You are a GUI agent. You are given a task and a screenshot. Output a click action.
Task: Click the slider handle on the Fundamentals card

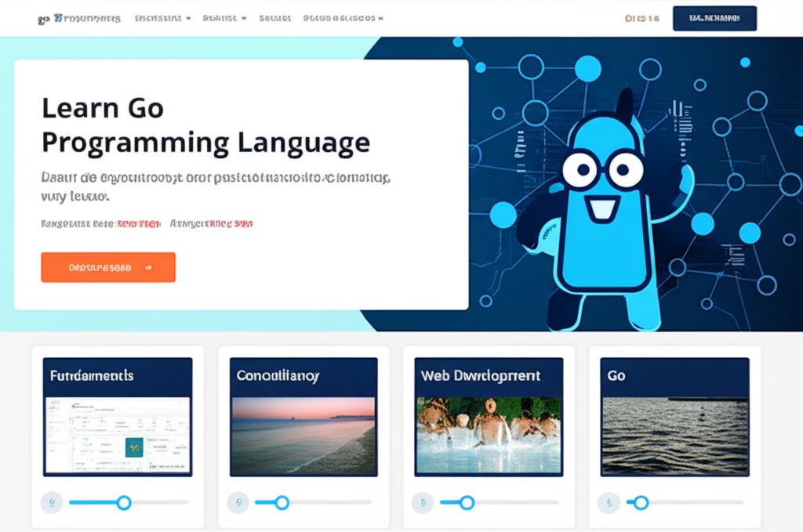point(125,502)
